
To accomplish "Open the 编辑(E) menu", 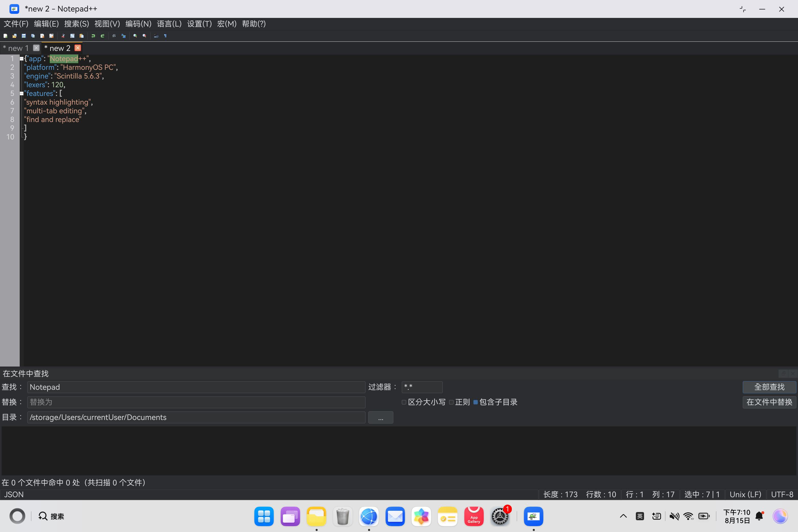I will tap(47, 24).
